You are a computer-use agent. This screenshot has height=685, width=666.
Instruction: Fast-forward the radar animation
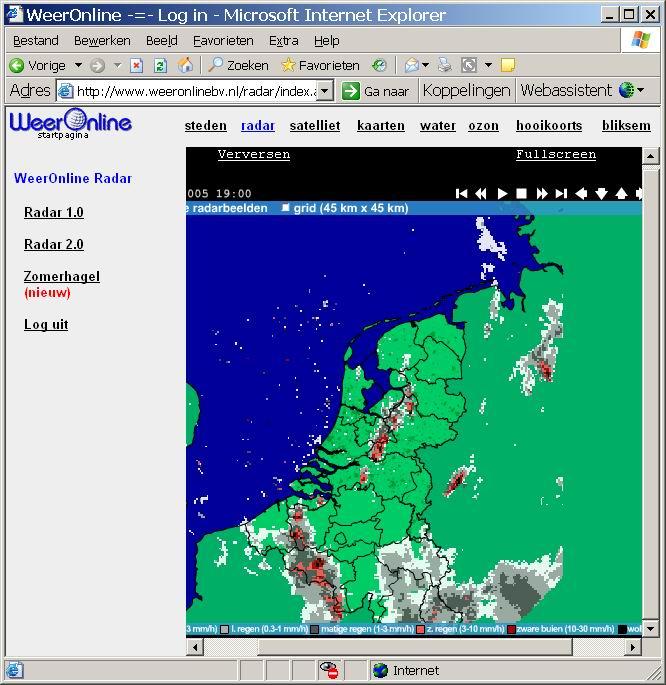tap(542, 194)
